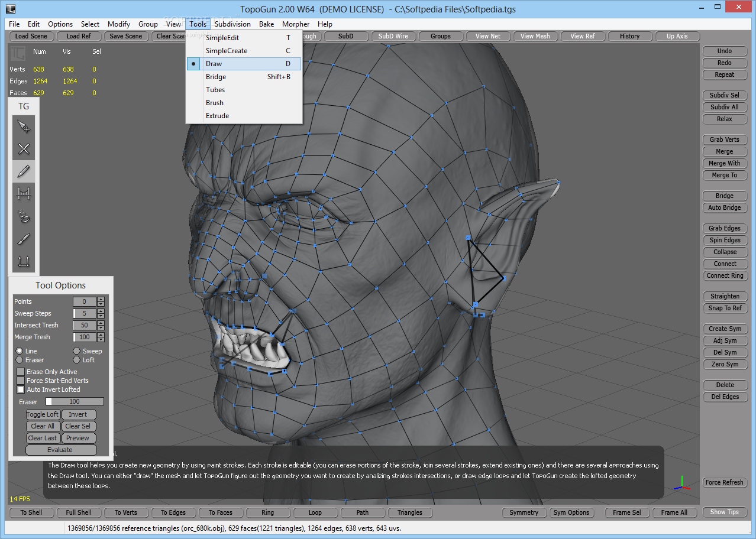The width and height of the screenshot is (756, 539).
Task: Select the Bridge tool icon
Action: pos(24,194)
